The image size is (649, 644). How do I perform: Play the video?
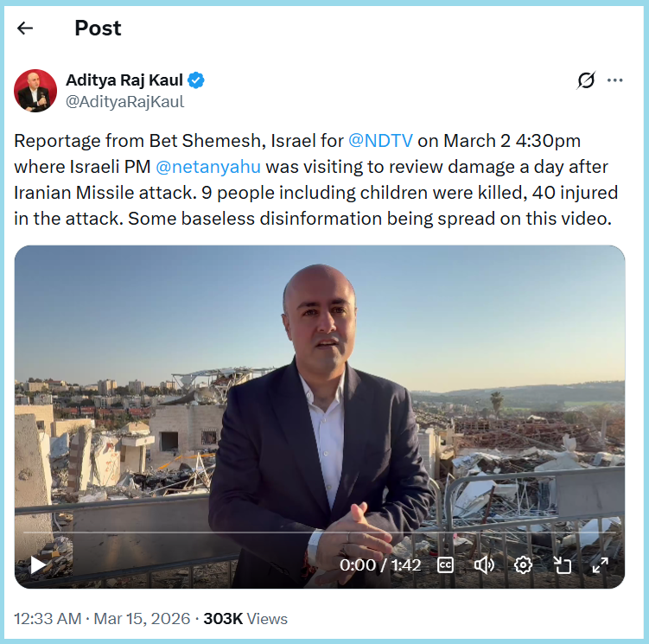pos(38,564)
